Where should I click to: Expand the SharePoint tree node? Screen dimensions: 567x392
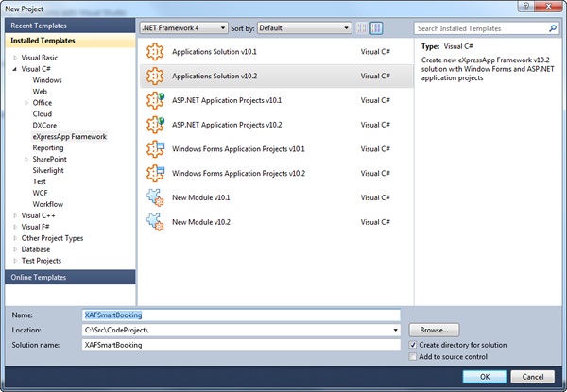click(x=26, y=160)
